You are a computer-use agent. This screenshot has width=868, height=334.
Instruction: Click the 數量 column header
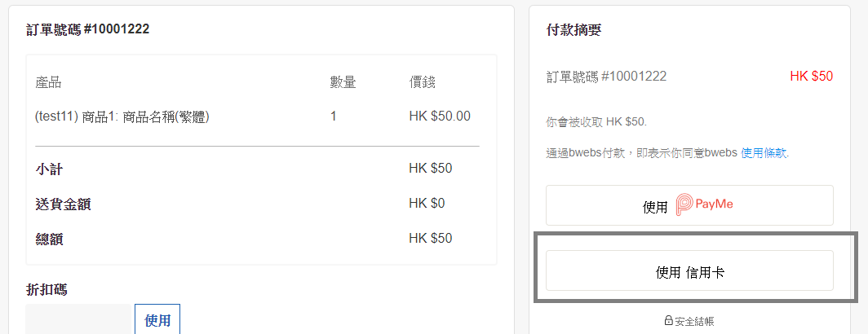(343, 82)
